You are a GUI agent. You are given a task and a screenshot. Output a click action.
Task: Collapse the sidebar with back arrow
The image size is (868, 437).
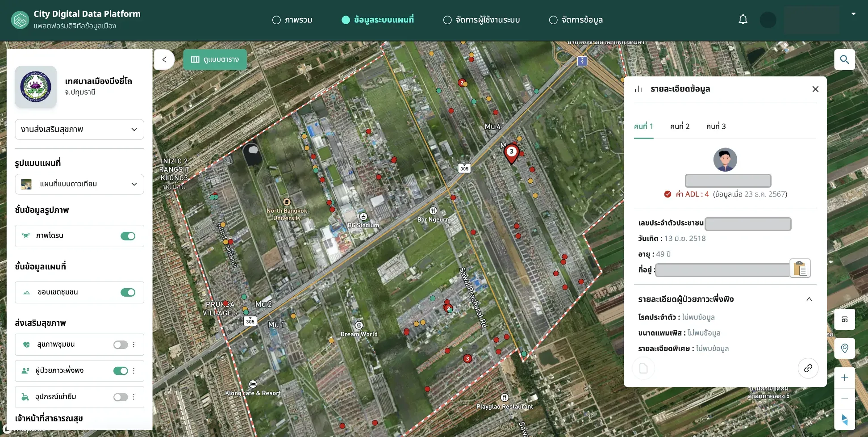click(x=164, y=59)
